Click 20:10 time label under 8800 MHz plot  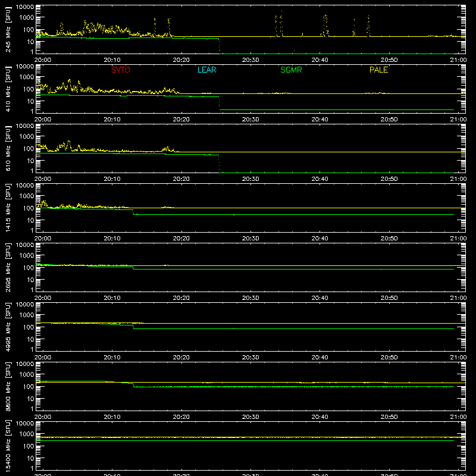(112, 417)
